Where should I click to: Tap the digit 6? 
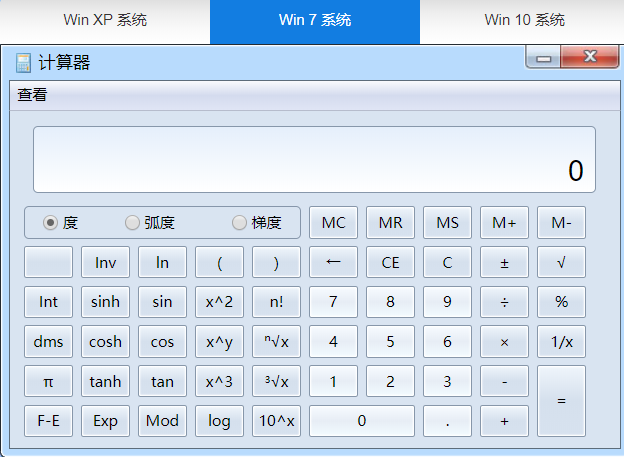pyautogui.click(x=447, y=342)
